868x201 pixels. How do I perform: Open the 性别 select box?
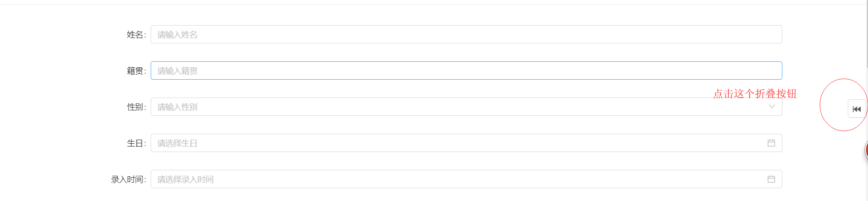click(x=466, y=107)
